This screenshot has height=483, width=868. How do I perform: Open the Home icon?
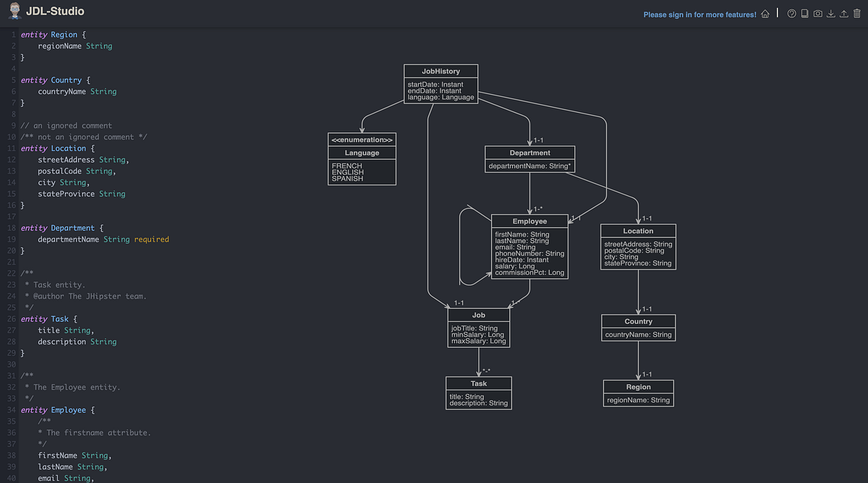765,14
